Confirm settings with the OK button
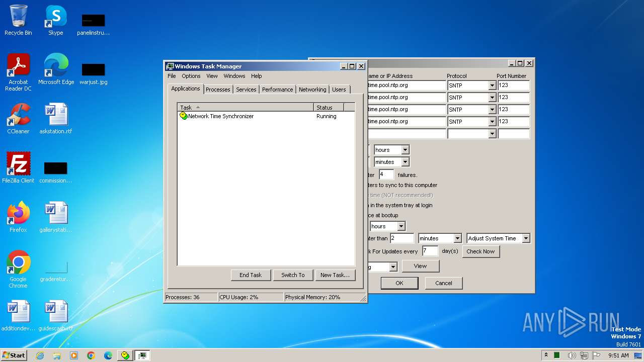The height and width of the screenshot is (362, 644). 399,283
